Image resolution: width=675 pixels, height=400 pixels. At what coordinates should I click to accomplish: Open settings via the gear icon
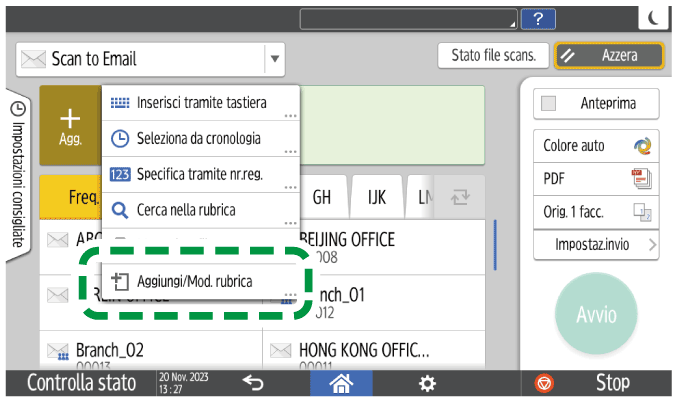(427, 383)
